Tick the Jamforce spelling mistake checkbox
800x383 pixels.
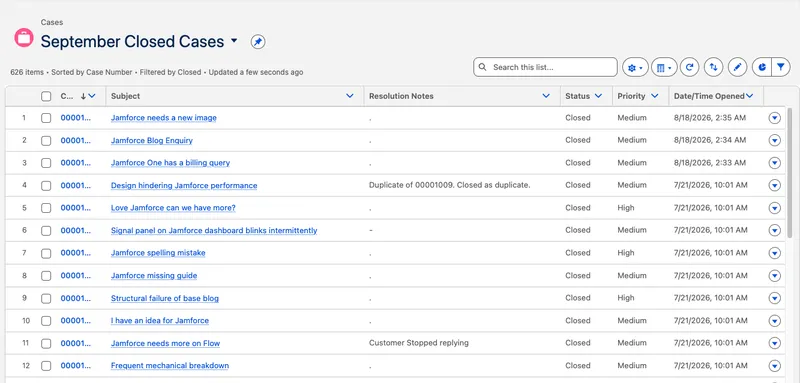pyautogui.click(x=46, y=253)
